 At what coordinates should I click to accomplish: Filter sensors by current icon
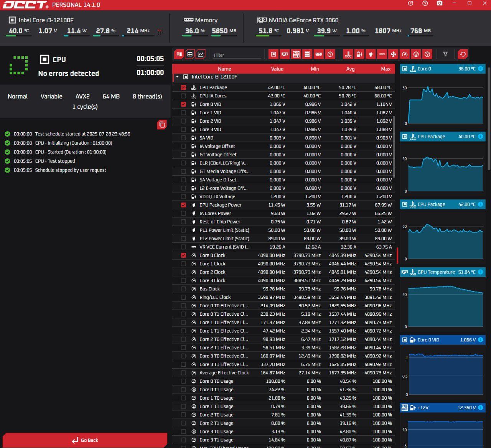(382, 54)
